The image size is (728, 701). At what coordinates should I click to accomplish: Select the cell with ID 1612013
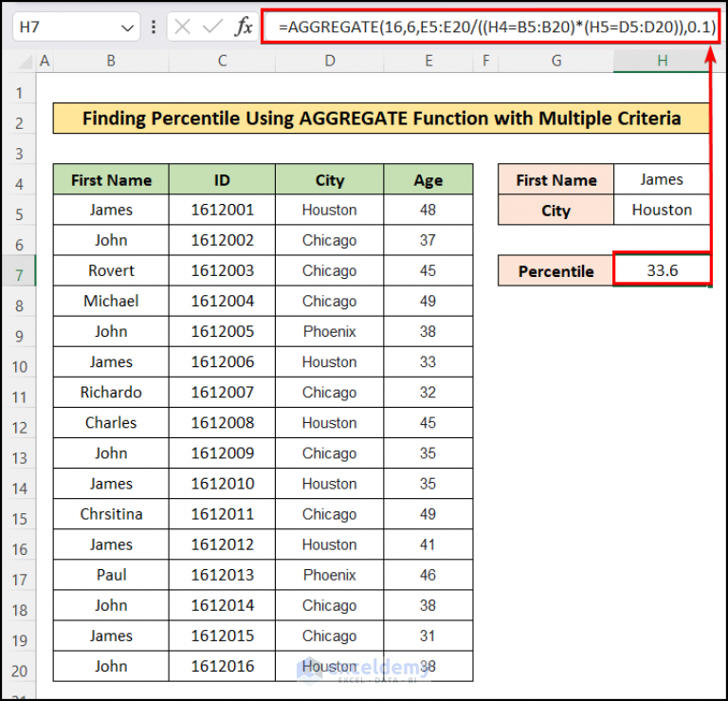point(223,575)
